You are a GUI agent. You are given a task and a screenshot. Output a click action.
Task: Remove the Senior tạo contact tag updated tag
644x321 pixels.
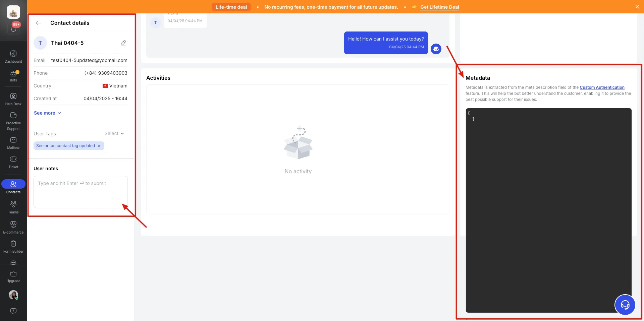(x=99, y=146)
